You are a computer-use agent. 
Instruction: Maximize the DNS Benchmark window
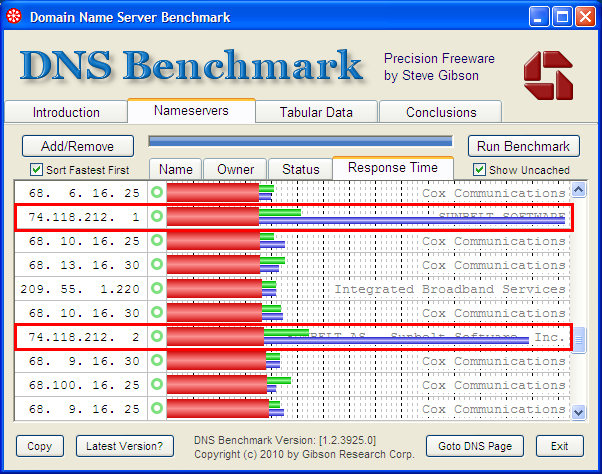(x=562, y=17)
